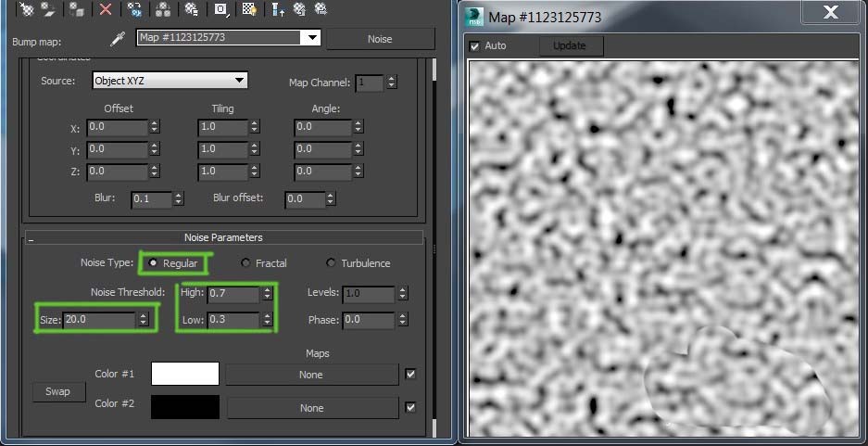Pick material with the eyedropper

point(118,39)
